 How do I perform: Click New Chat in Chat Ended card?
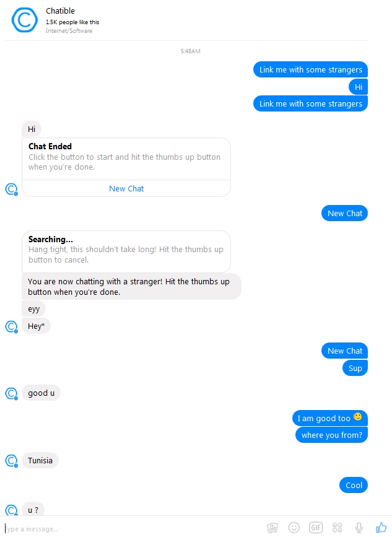(x=126, y=189)
